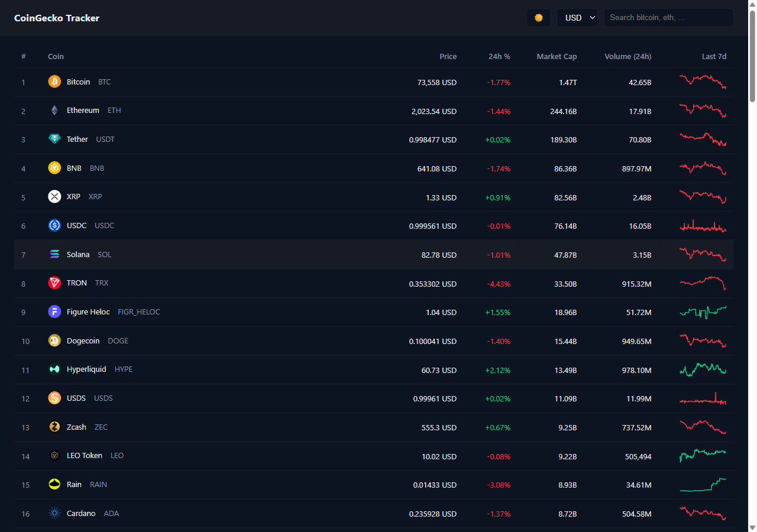Screen dimensions: 757x532
Task: Click the Cardano ADA ticker symbol
Action: click(x=111, y=513)
